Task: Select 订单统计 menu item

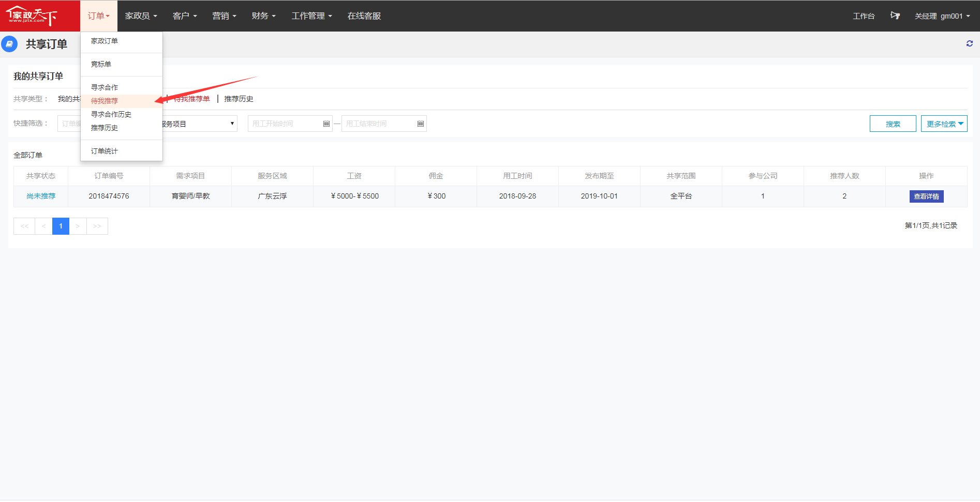Action: pos(122,151)
